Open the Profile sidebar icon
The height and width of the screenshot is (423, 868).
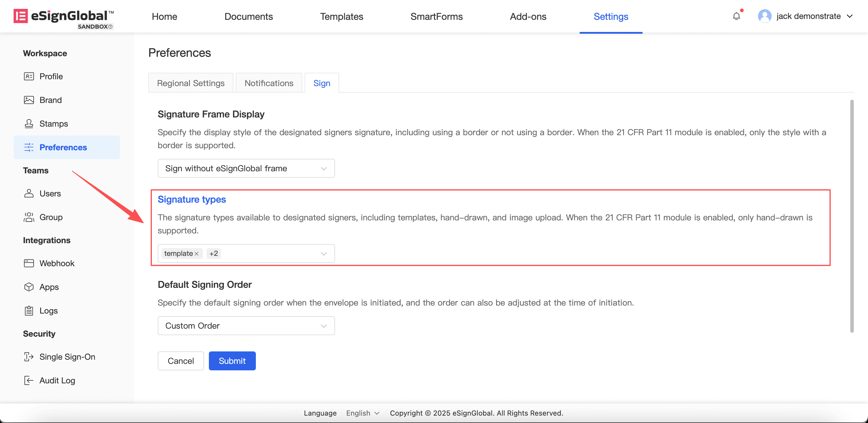[29, 76]
